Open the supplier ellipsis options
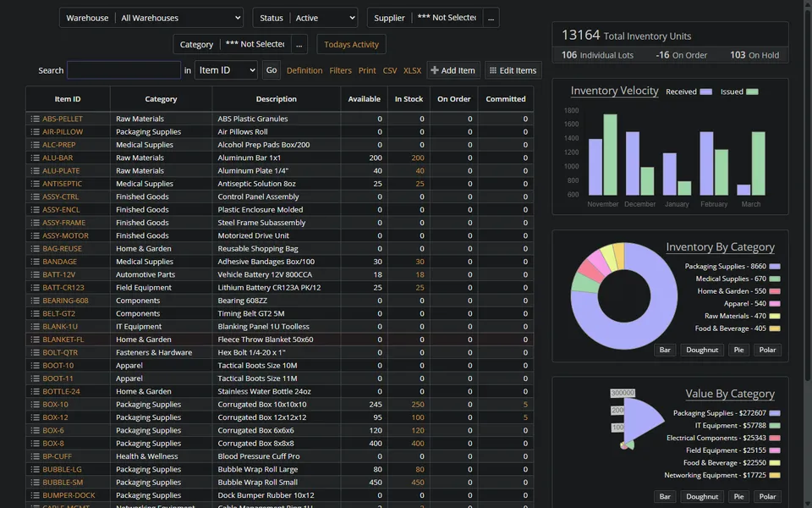Screen dimensions: 812x508 pos(491,17)
